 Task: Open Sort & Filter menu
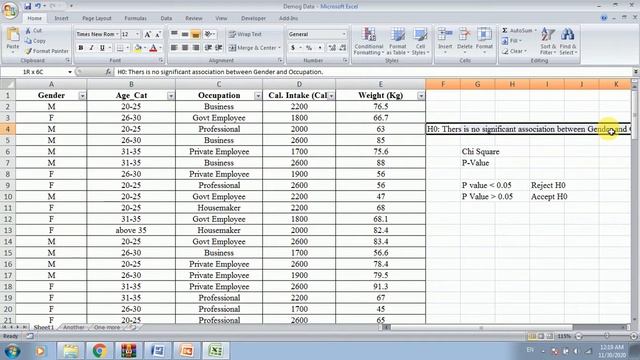coord(547,41)
